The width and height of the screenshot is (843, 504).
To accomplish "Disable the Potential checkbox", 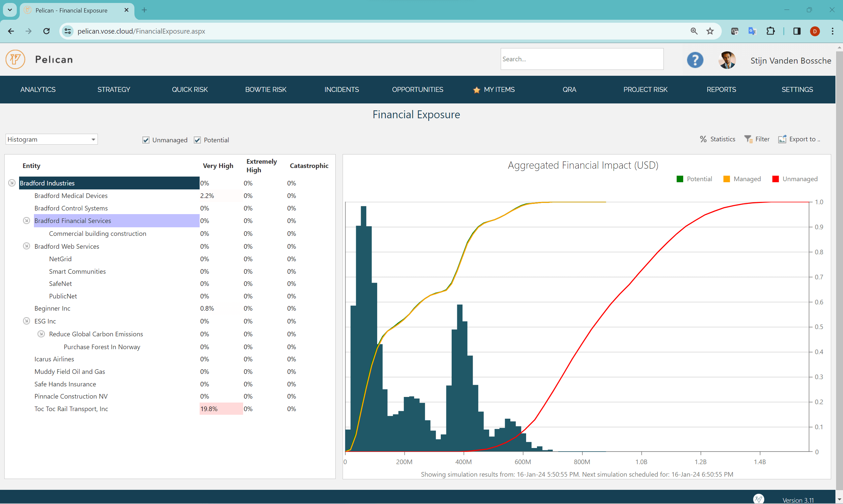I will tap(197, 140).
